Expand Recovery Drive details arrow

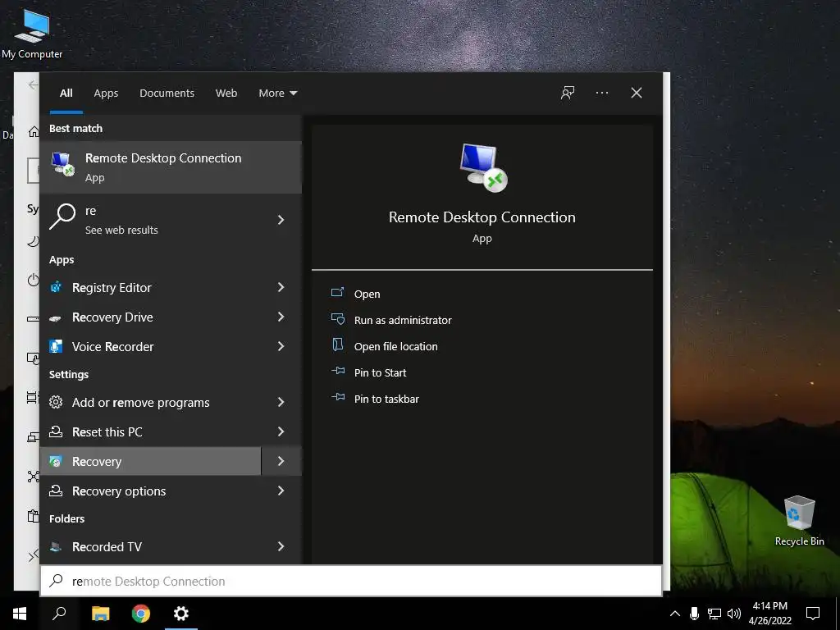click(x=281, y=317)
